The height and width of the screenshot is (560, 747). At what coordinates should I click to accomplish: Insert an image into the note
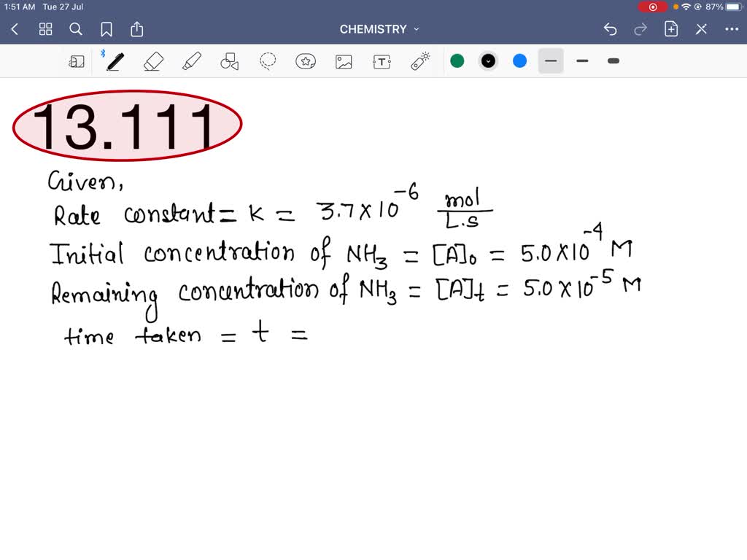344,61
